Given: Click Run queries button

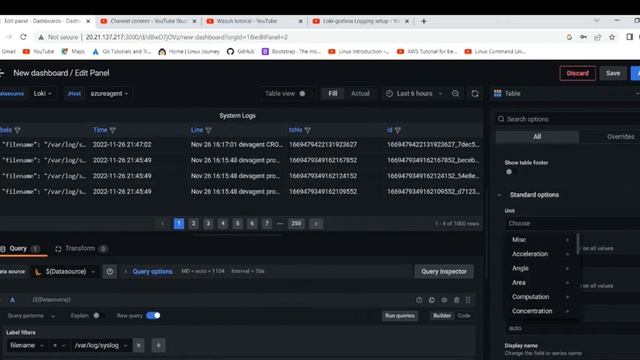Looking at the screenshot, I should 400,316.
